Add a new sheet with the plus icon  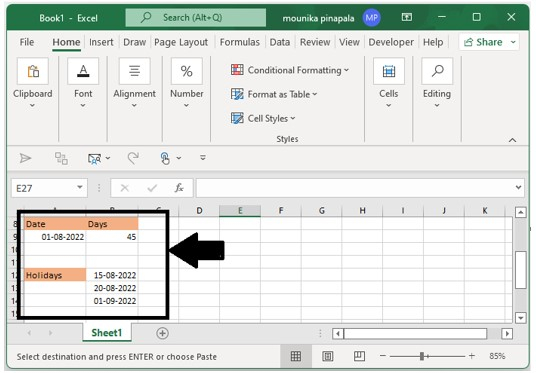[x=162, y=333]
